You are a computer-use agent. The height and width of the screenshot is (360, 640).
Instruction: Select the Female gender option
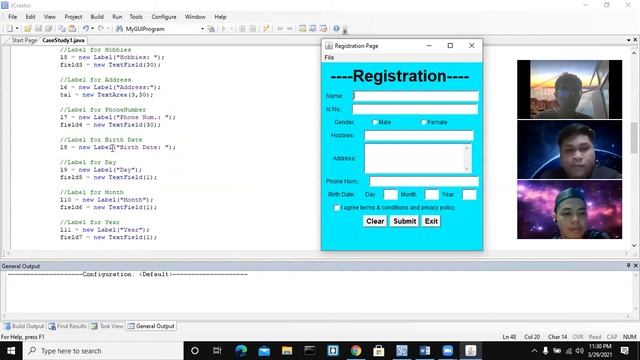pyautogui.click(x=424, y=122)
